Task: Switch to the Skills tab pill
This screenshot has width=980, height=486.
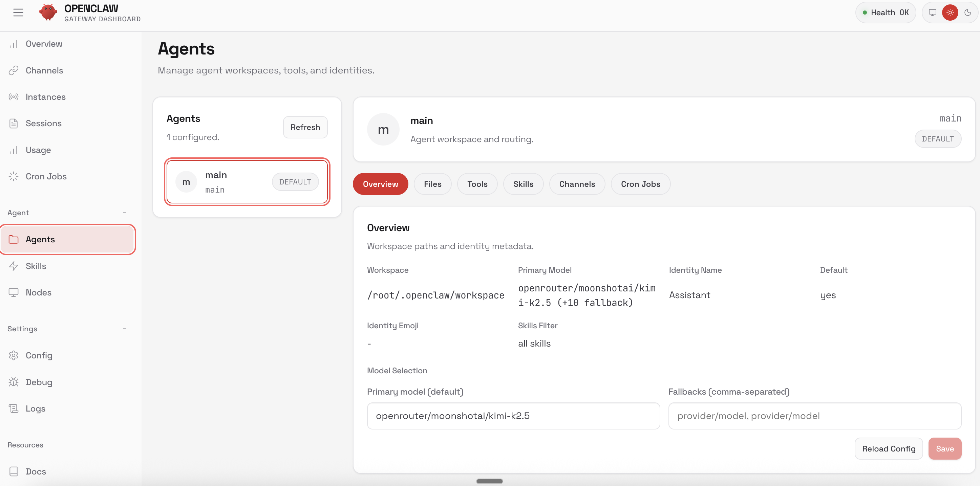Action: click(523, 184)
